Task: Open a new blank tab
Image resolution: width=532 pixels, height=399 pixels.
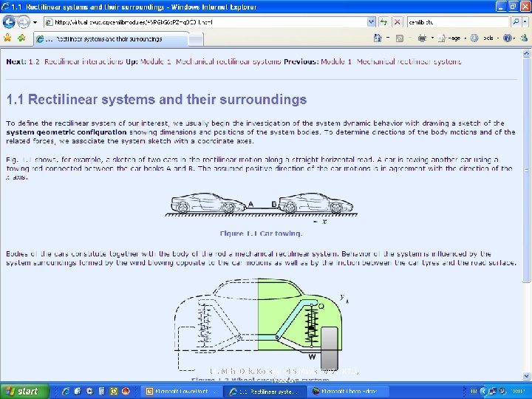Action: 196,40
